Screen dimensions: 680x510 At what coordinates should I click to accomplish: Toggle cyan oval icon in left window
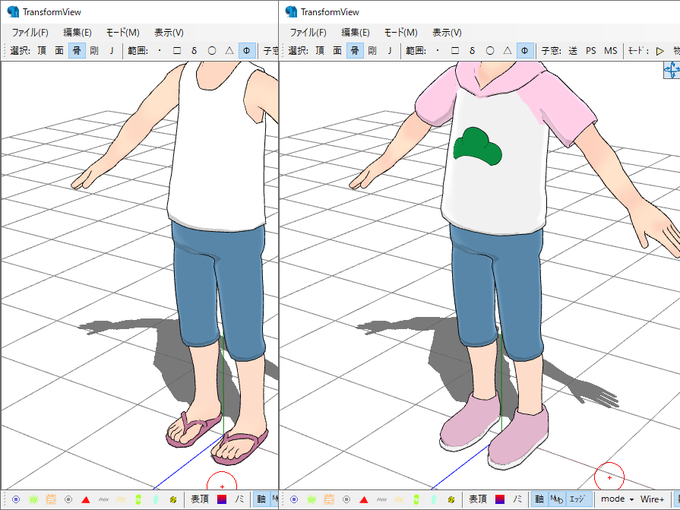pyautogui.click(x=156, y=500)
